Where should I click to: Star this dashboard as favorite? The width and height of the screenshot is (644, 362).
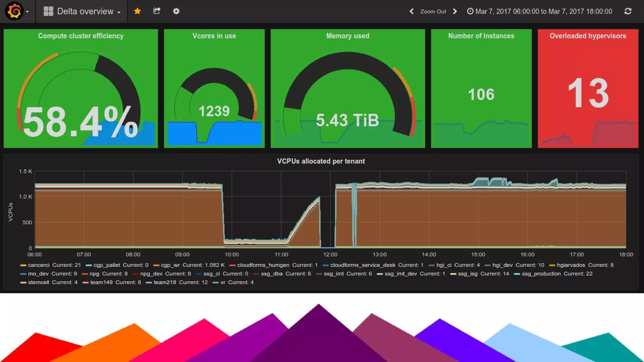(x=137, y=11)
